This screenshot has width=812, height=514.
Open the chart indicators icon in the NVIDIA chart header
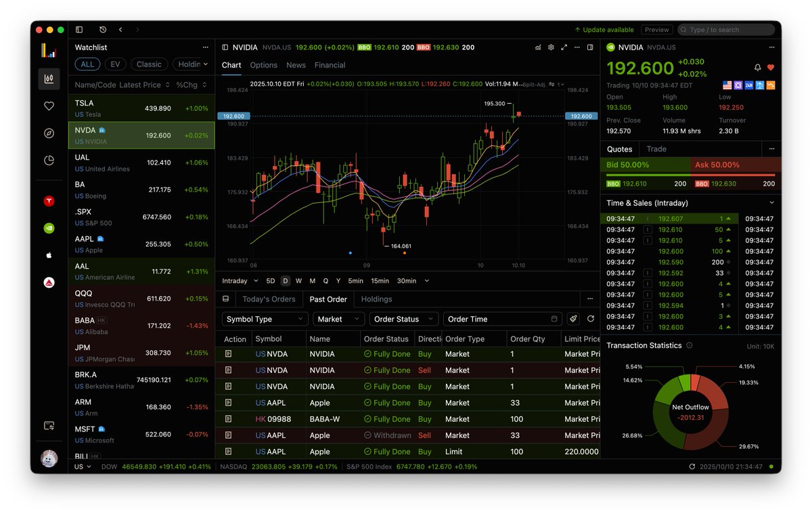tap(538, 47)
